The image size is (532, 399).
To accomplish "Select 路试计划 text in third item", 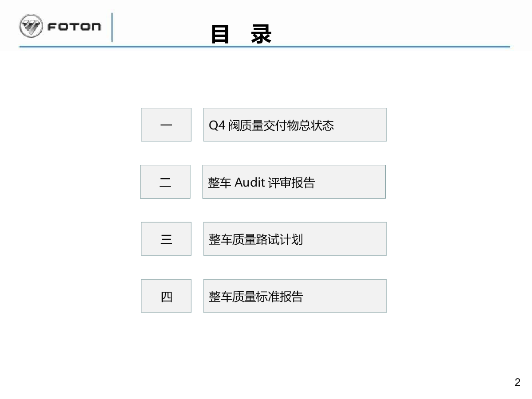I will click(279, 239).
